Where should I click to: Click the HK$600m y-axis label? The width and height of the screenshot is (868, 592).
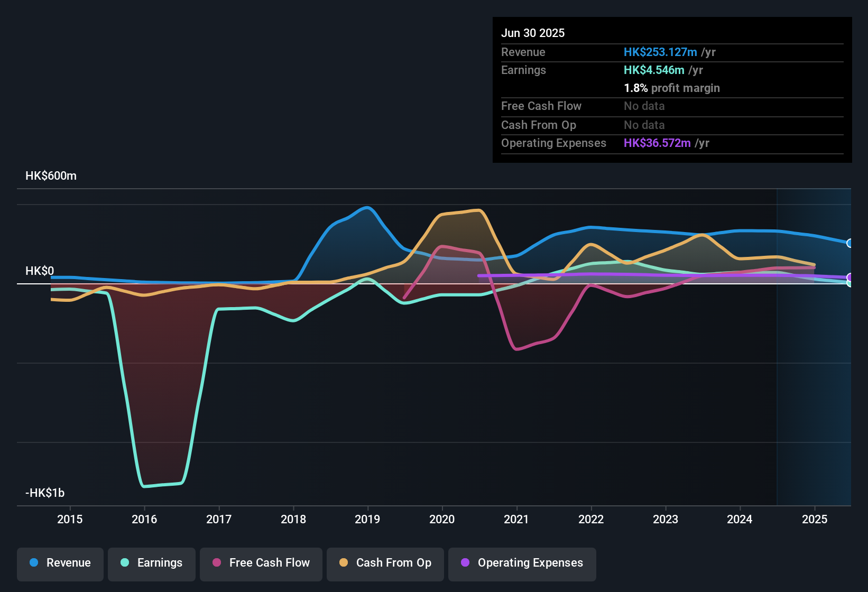click(51, 176)
